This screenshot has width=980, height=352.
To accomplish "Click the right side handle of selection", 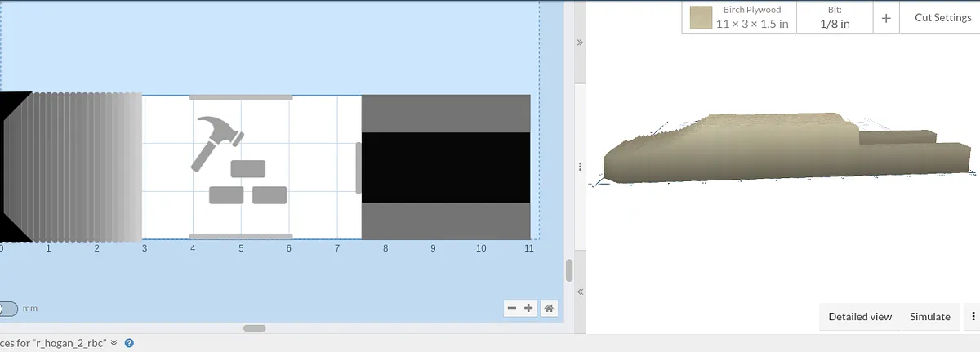I will point(359,168).
